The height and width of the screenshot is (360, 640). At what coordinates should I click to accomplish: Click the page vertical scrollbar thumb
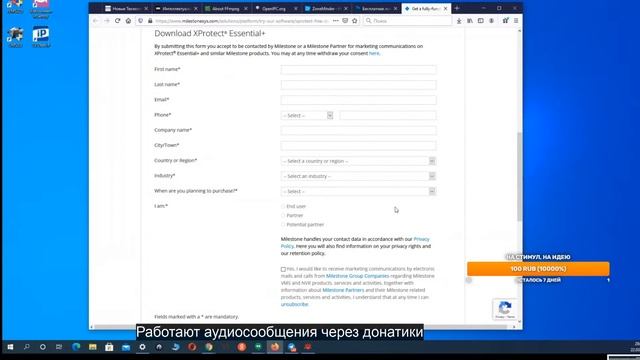[x=520, y=176]
